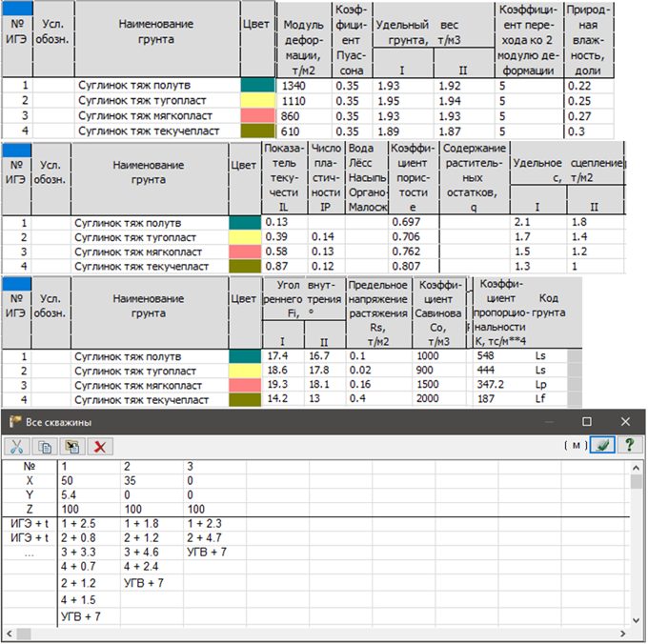Click the Paste icon in the boreholes toolbar
The image size is (648, 644).
coord(72,446)
